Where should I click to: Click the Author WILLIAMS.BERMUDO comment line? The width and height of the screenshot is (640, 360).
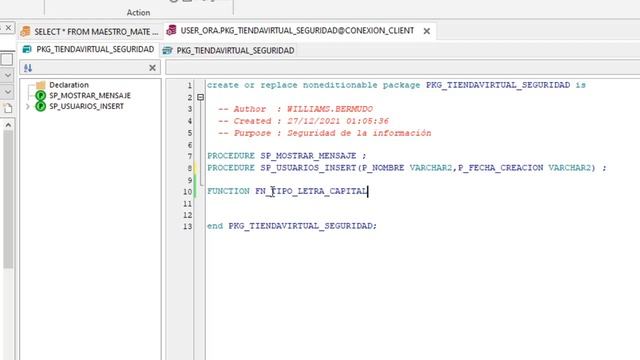pyautogui.click(x=295, y=109)
